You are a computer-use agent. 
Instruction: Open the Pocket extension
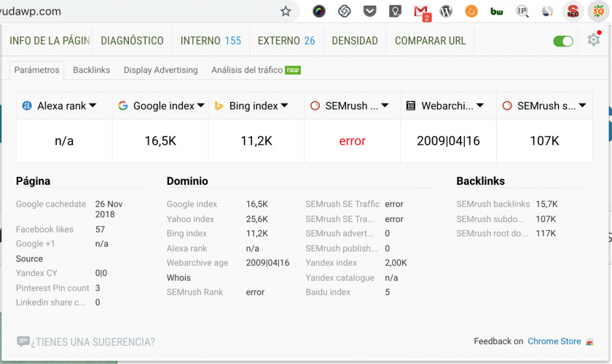(370, 12)
